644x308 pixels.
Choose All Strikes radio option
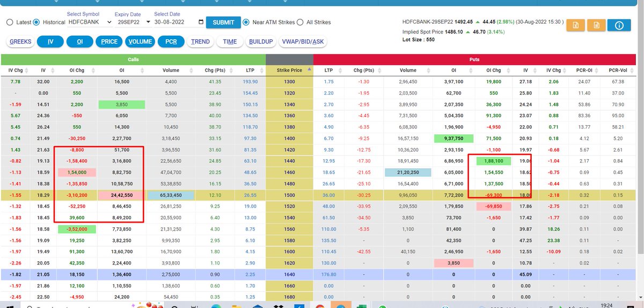[300, 23]
